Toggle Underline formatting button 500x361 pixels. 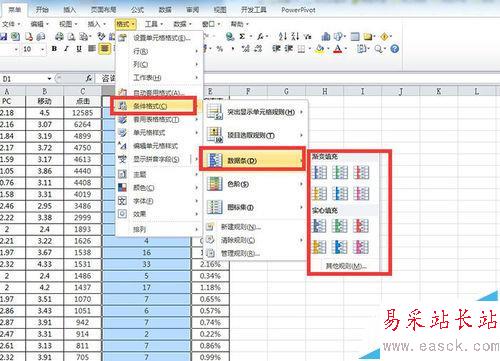79,49
